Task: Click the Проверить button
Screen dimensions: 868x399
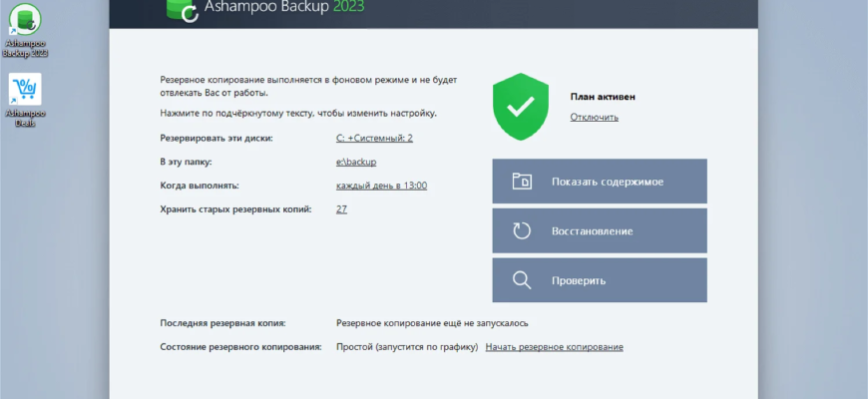Action: coord(600,280)
